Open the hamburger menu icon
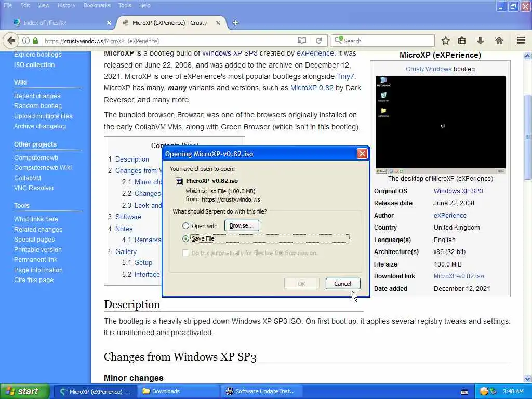This screenshot has height=399, width=532. [521, 41]
